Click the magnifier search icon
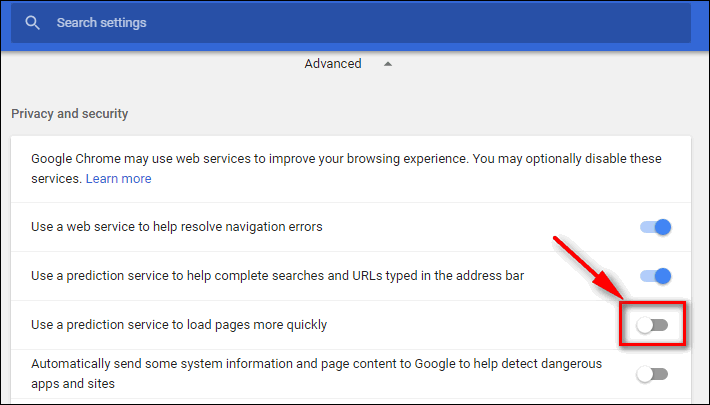 pos(32,23)
